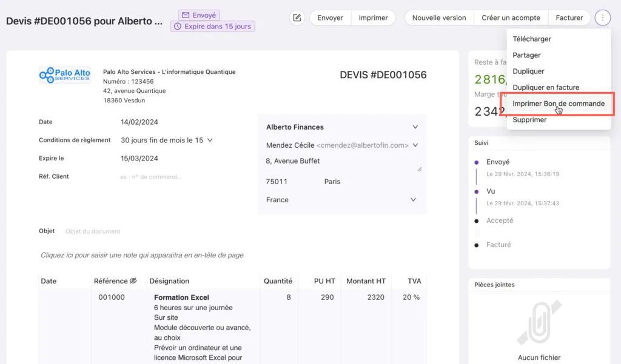Toggle the Référence column visibility eye icon
Image resolution: width=621 pixels, height=364 pixels.
[133, 281]
